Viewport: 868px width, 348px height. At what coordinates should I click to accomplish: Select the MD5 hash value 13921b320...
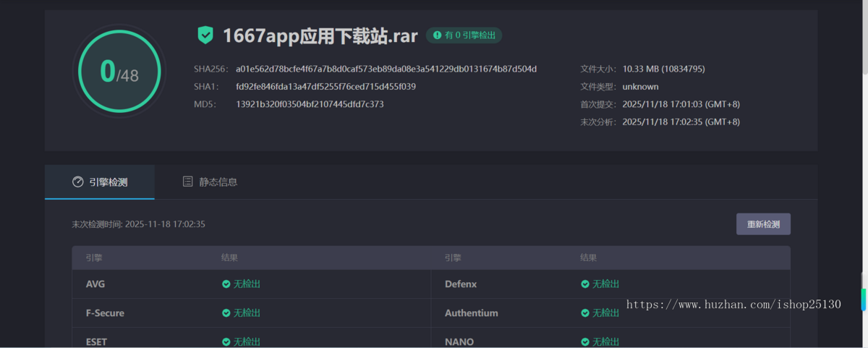point(310,104)
